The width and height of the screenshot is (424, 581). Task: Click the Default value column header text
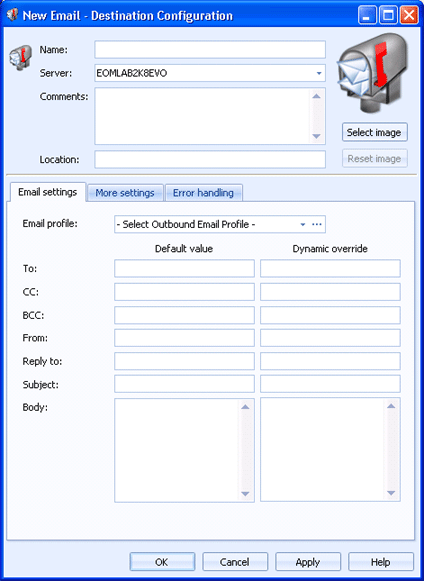click(x=184, y=249)
